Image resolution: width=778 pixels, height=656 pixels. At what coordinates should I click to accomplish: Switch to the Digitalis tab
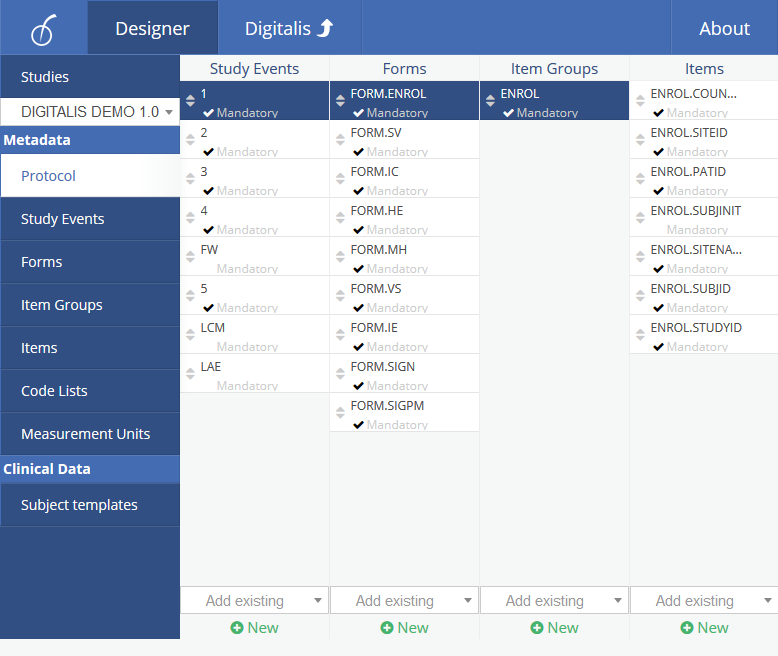pyautogui.click(x=289, y=28)
